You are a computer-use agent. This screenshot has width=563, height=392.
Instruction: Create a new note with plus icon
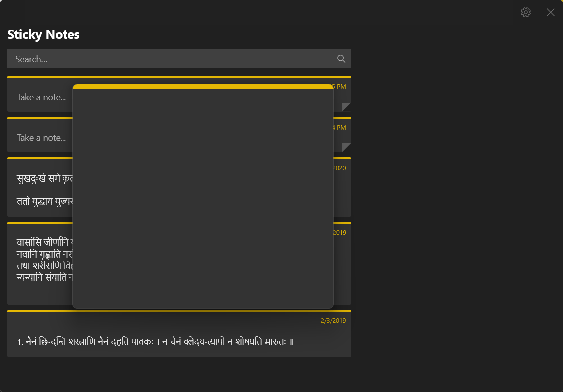pyautogui.click(x=12, y=12)
